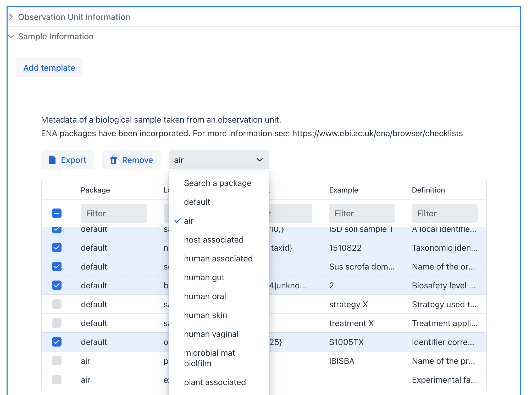Check the treatment X row checkbox
This screenshot has height=395, width=532.
coord(57,323)
